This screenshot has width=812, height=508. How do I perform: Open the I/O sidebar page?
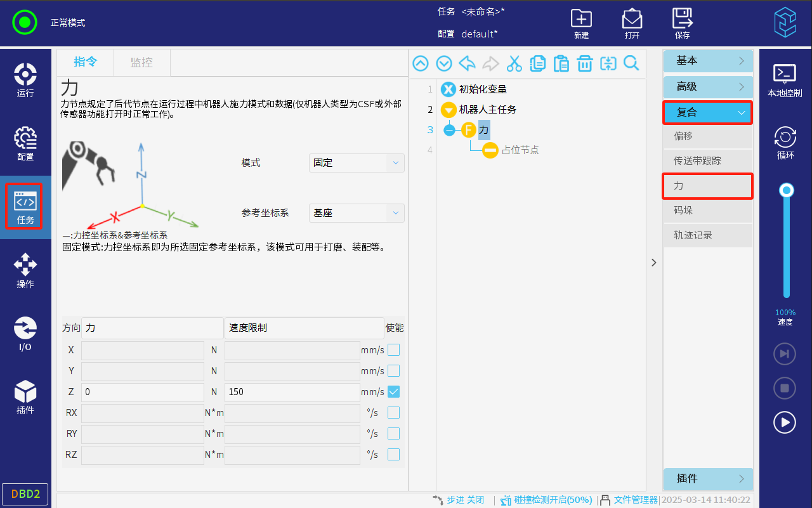[25, 334]
